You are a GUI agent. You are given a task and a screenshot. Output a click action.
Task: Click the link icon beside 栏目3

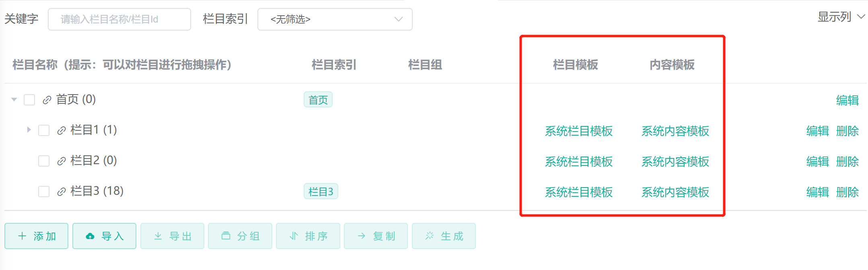[x=62, y=192]
